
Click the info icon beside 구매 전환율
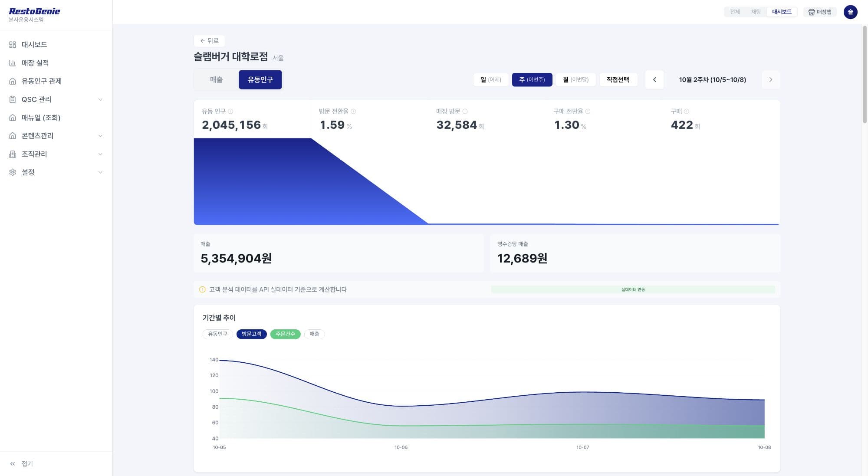point(588,112)
